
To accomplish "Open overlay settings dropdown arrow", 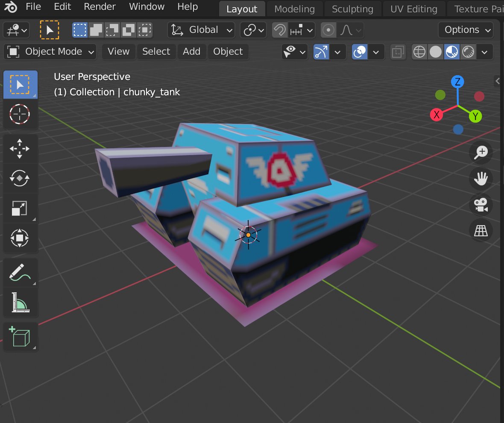I will [x=376, y=52].
